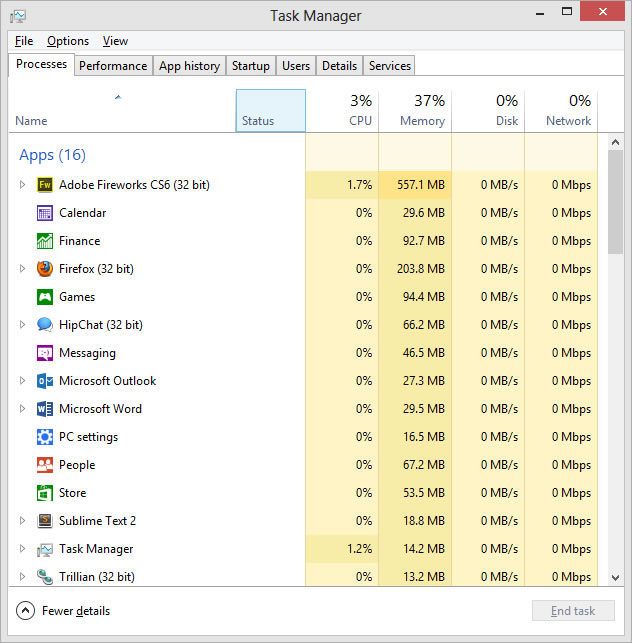This screenshot has height=643, width=632.
Task: Select the Finance process name
Action: (80, 241)
